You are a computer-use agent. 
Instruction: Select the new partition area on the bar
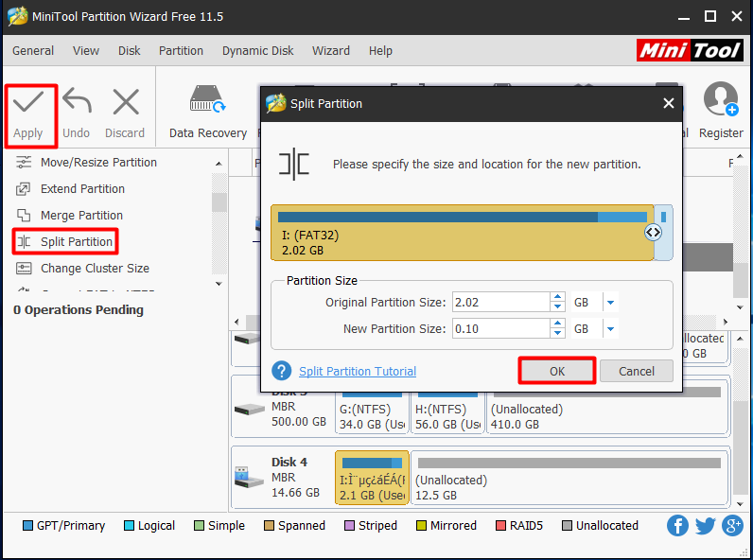click(664, 233)
